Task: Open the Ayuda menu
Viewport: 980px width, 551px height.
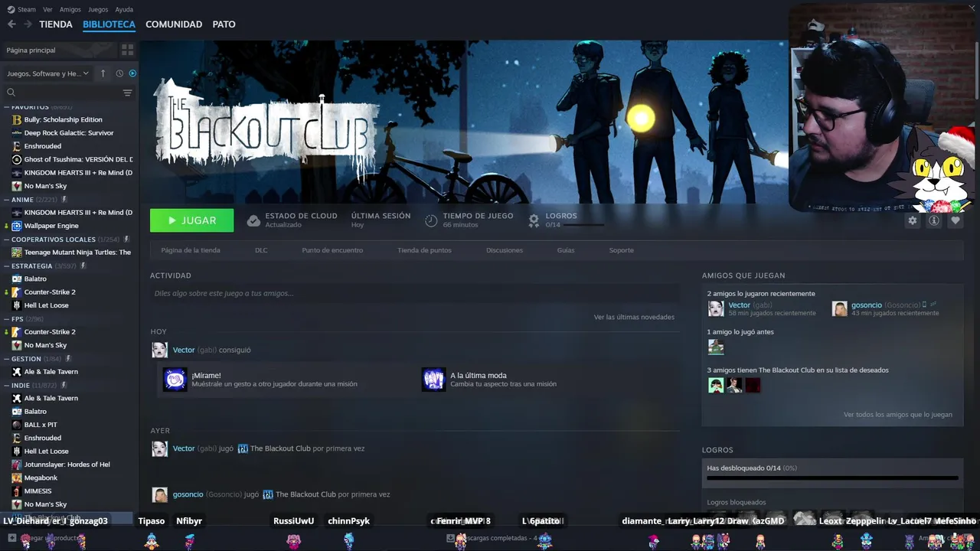Action: tap(124, 9)
